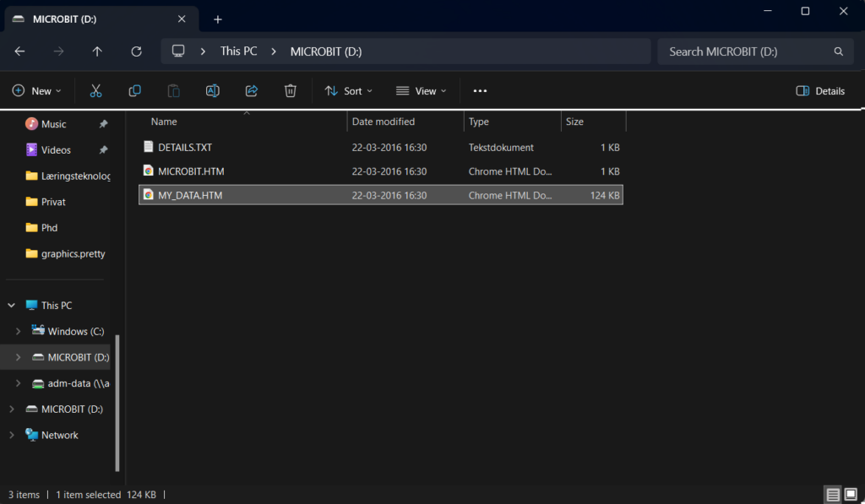Click the search magnifier icon
The width and height of the screenshot is (865, 504).
(x=839, y=51)
